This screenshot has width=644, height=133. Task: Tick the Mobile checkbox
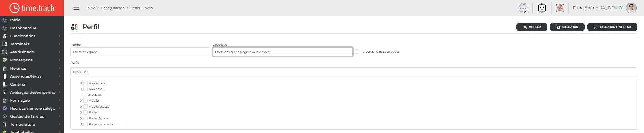(x=85, y=101)
